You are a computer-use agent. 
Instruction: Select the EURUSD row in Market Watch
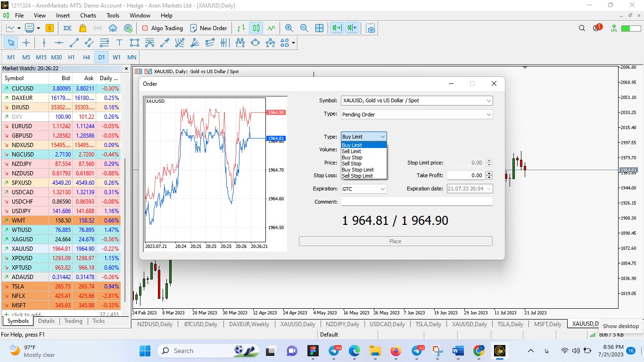61,126
